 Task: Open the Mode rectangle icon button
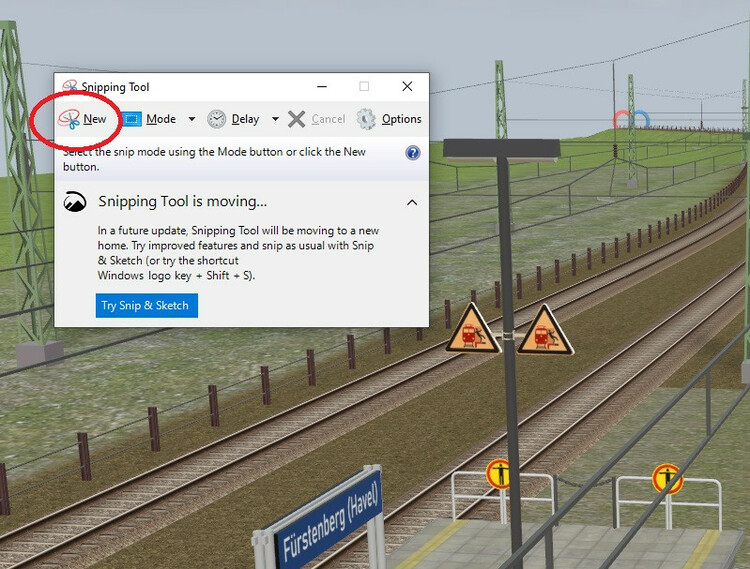coord(132,119)
